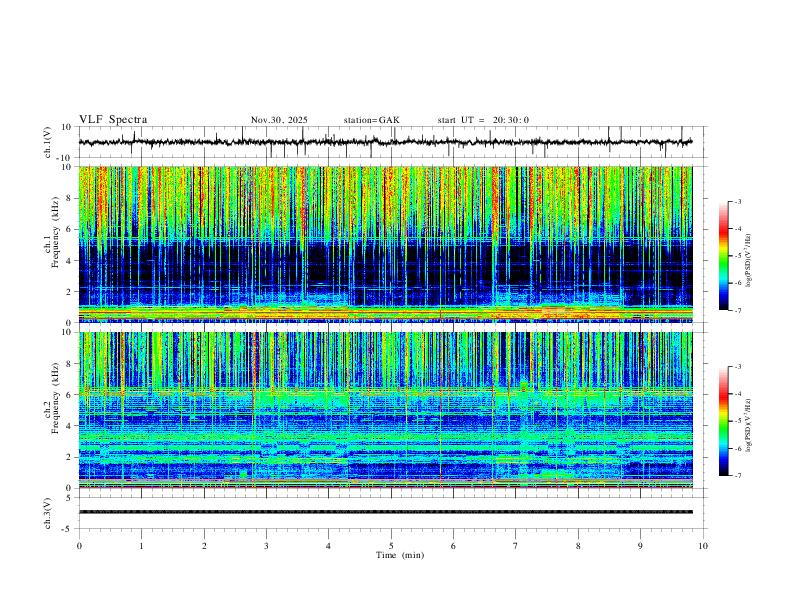Click the time axis tick label '0'
The width and height of the screenshot is (792, 612).
tap(79, 546)
